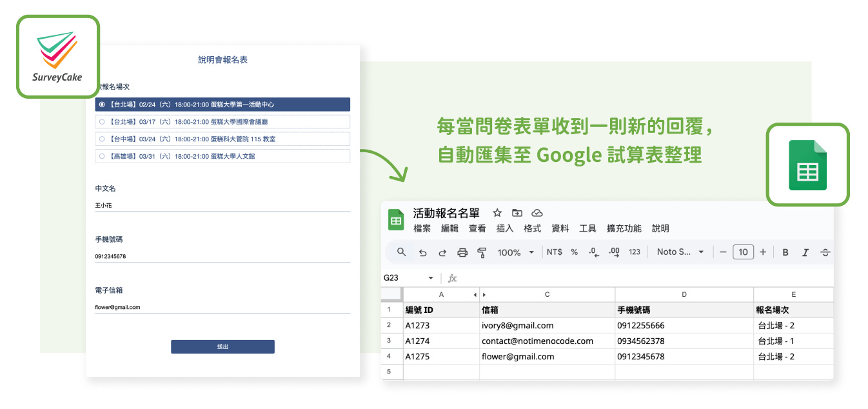868x409 pixels.
Task: Toggle italic formatting
Action: 805,252
